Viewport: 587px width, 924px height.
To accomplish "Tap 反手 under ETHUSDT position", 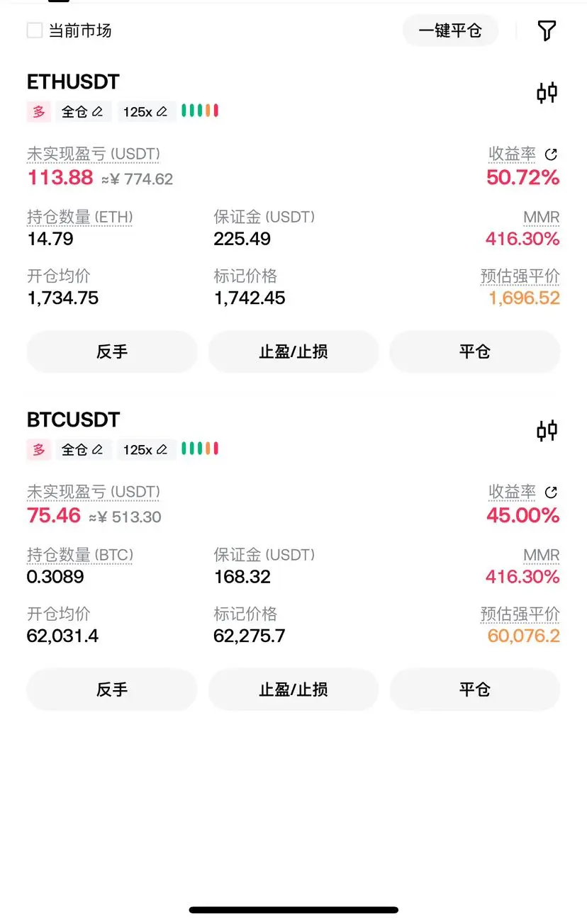I will pyautogui.click(x=112, y=351).
